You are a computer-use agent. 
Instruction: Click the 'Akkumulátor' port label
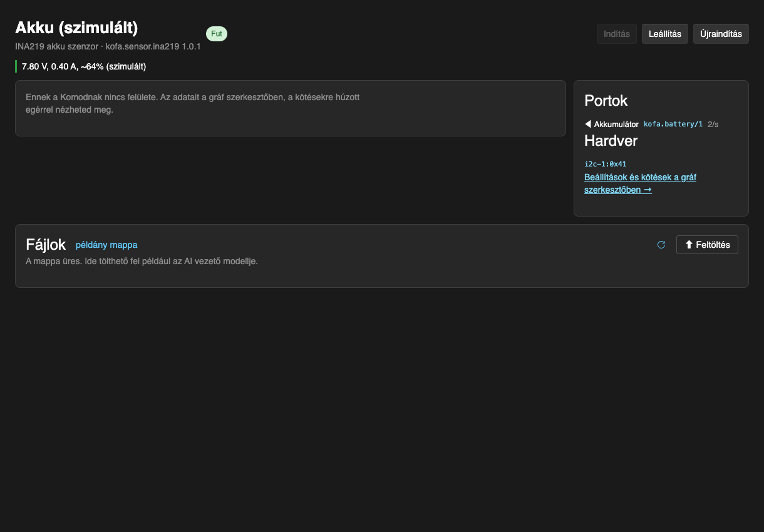(x=616, y=124)
